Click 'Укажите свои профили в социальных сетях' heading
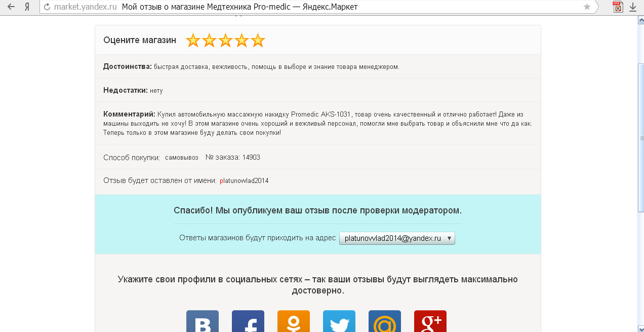 coord(318,285)
